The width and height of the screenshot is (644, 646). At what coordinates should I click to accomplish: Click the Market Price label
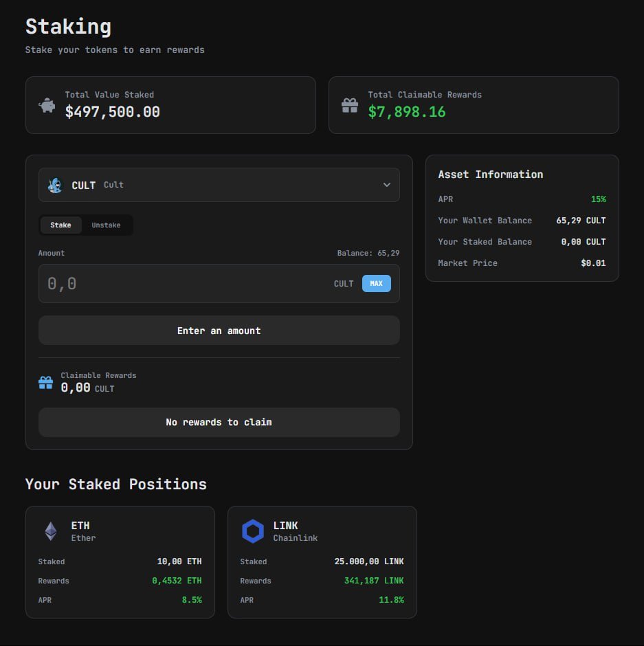tap(467, 263)
